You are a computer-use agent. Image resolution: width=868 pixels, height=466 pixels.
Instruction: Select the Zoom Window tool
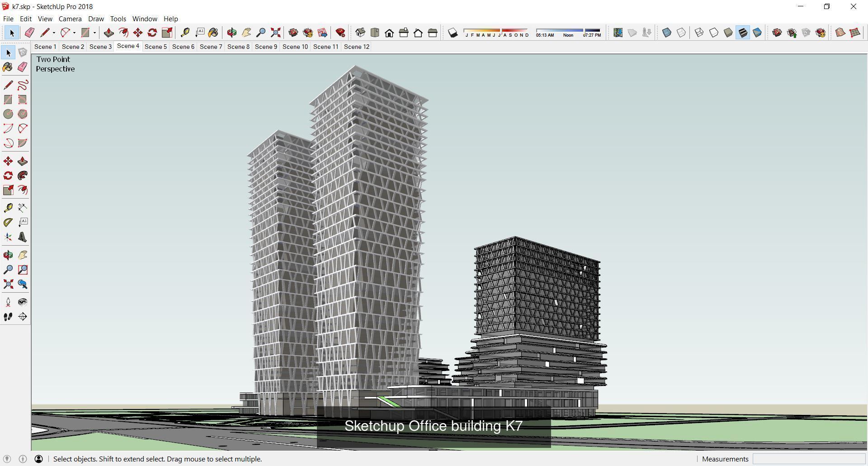(x=23, y=270)
